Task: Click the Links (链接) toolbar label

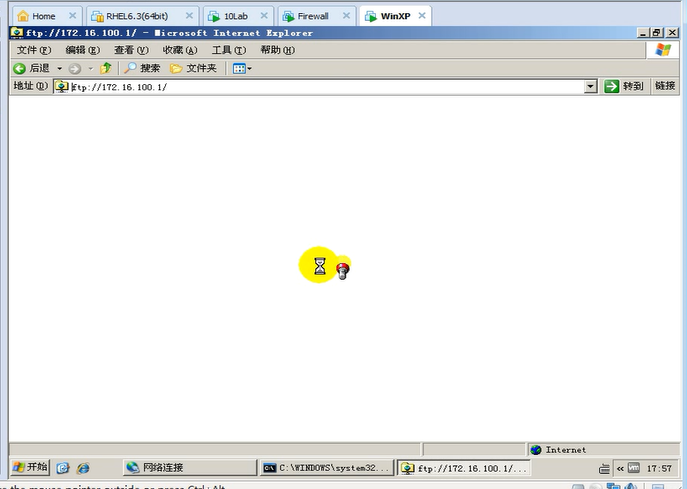Action: click(665, 87)
